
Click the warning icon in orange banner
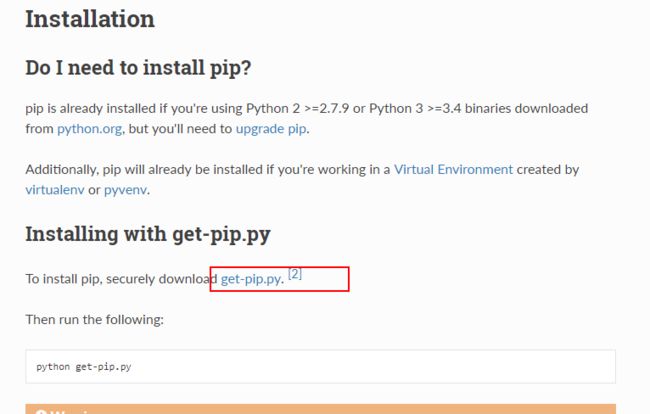(41, 412)
